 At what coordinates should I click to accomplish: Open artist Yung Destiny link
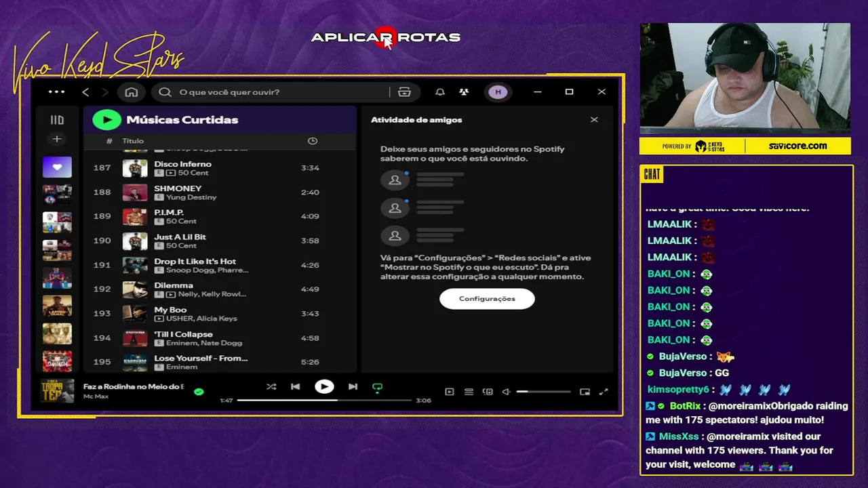[x=191, y=197]
